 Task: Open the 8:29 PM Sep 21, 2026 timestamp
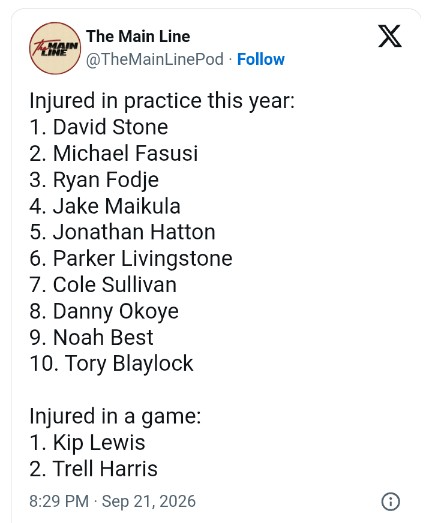point(112,501)
